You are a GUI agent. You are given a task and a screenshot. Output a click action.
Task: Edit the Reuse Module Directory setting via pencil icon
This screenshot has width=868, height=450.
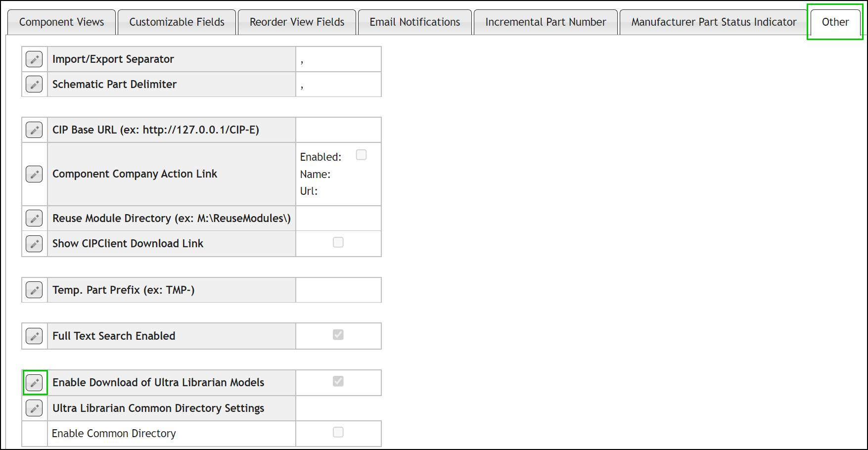click(x=34, y=218)
